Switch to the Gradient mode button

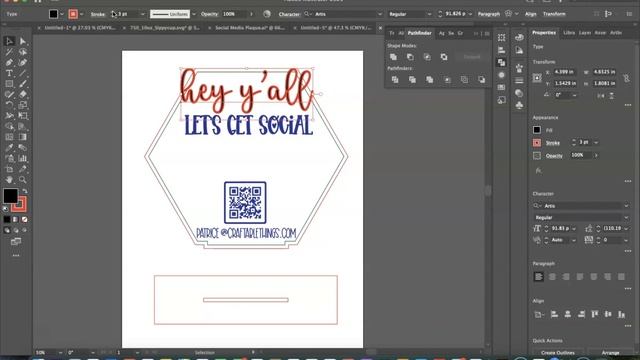click(x=16, y=220)
